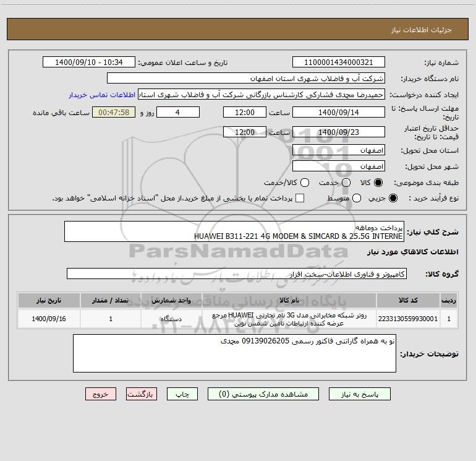This screenshot has width=476, height=461.
Task: Select the متوسط purchase type radio
Action: click(x=357, y=198)
